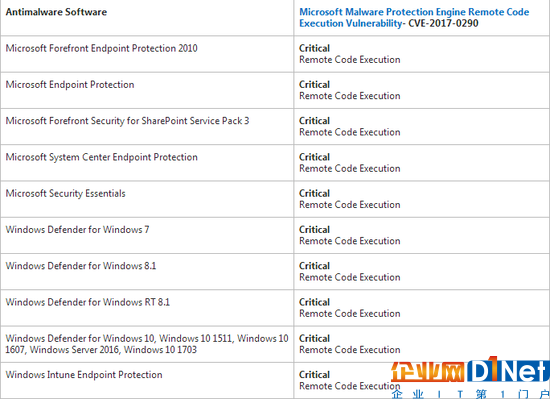Click Remote Code Execution for Security Essentials
This screenshot has width=550, height=399.
349,205
